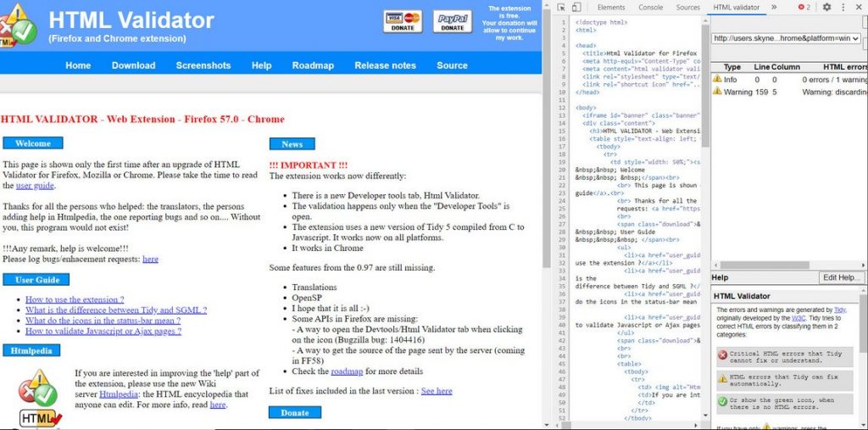The height and width of the screenshot is (430, 868).
Task: Click the Visa Mastercard donate icon
Action: coord(403,21)
